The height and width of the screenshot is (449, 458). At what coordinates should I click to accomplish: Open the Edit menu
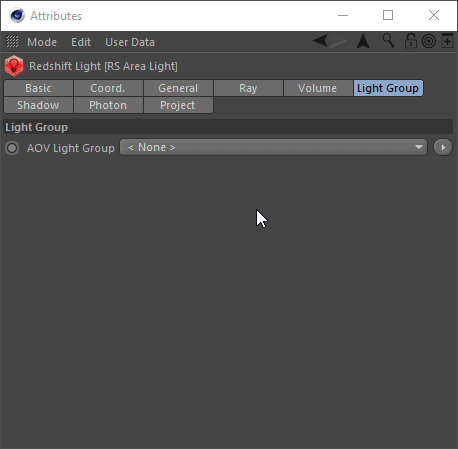(x=81, y=42)
